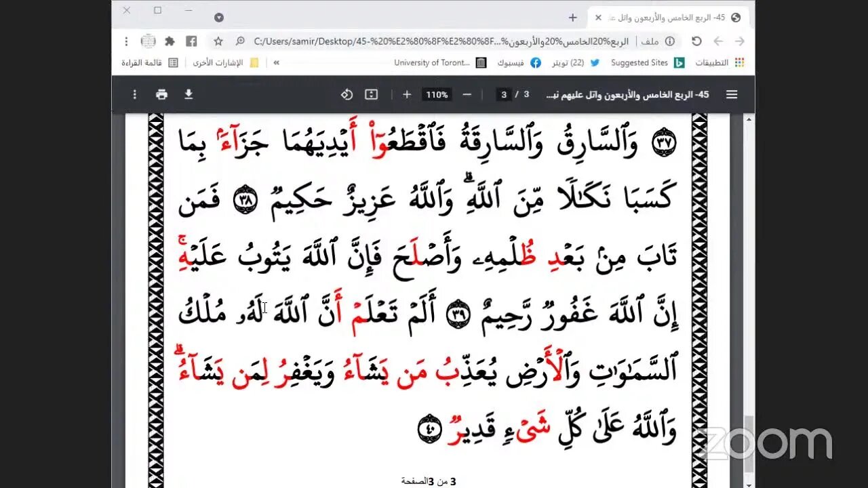
Task: Expand hidden bookmarks chevron
Action: coord(276,62)
